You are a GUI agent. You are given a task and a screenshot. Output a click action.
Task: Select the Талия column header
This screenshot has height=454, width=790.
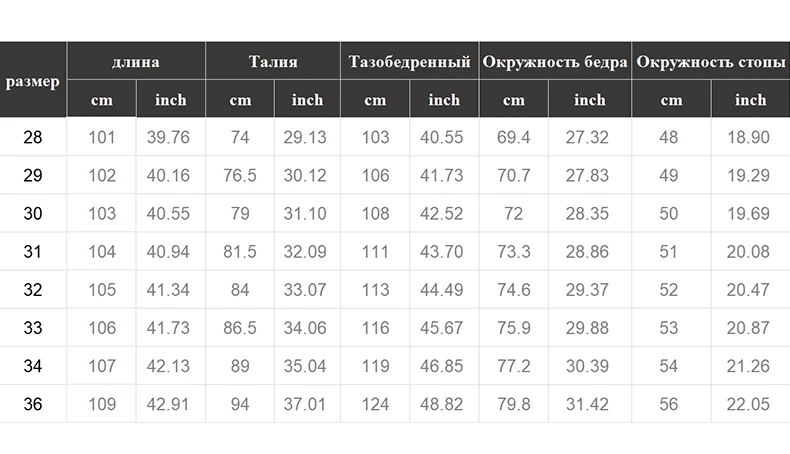pos(273,61)
